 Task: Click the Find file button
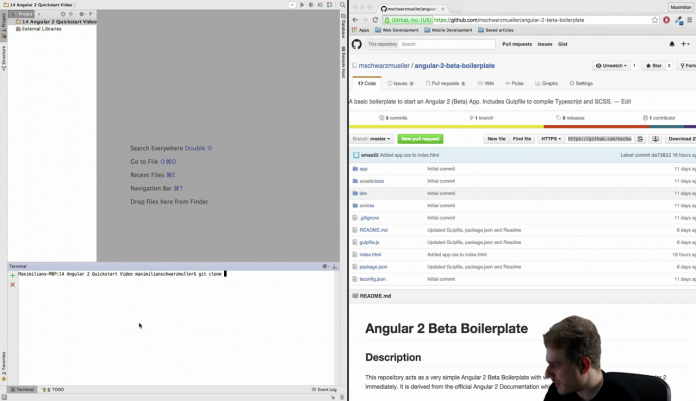(x=522, y=139)
